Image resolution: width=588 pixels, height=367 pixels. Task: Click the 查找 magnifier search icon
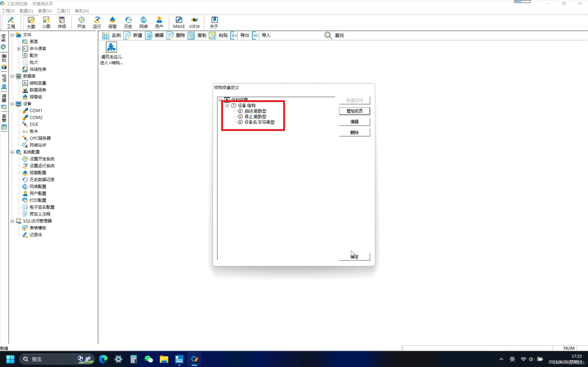(x=328, y=35)
